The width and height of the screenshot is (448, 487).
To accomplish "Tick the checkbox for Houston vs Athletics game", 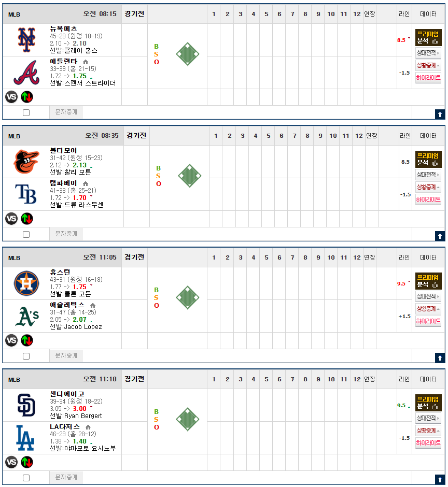I will click(x=26, y=356).
